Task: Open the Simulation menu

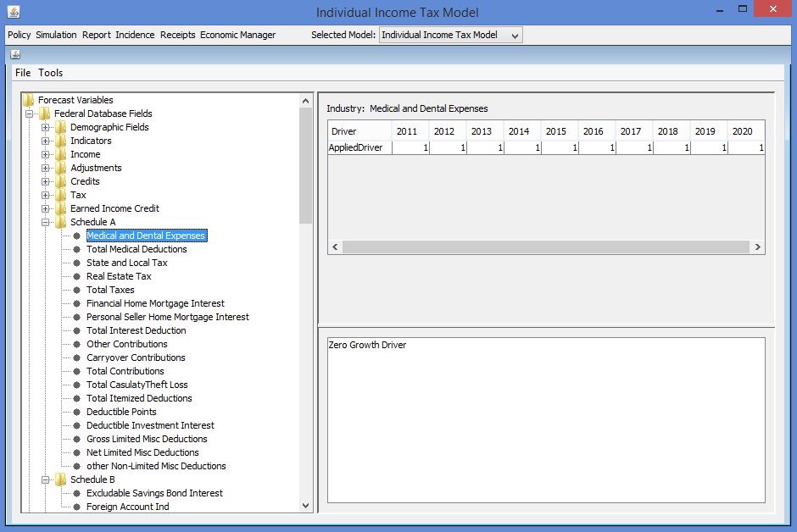Action: [56, 35]
